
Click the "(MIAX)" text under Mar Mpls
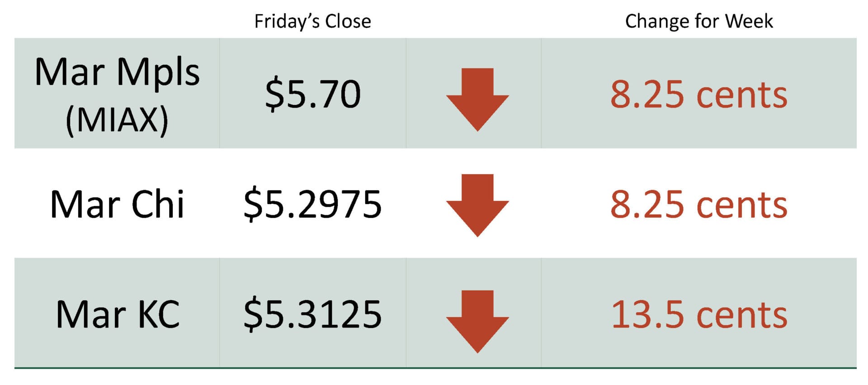tap(117, 120)
